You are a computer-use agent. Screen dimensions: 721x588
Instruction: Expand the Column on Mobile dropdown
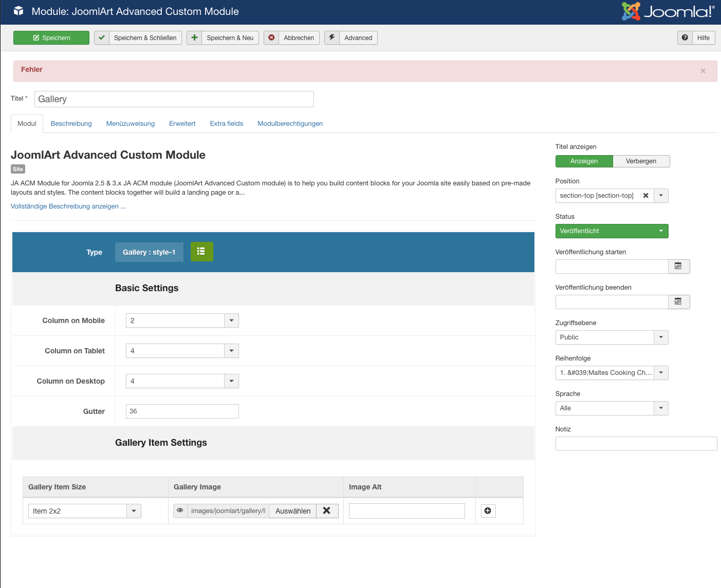(231, 320)
